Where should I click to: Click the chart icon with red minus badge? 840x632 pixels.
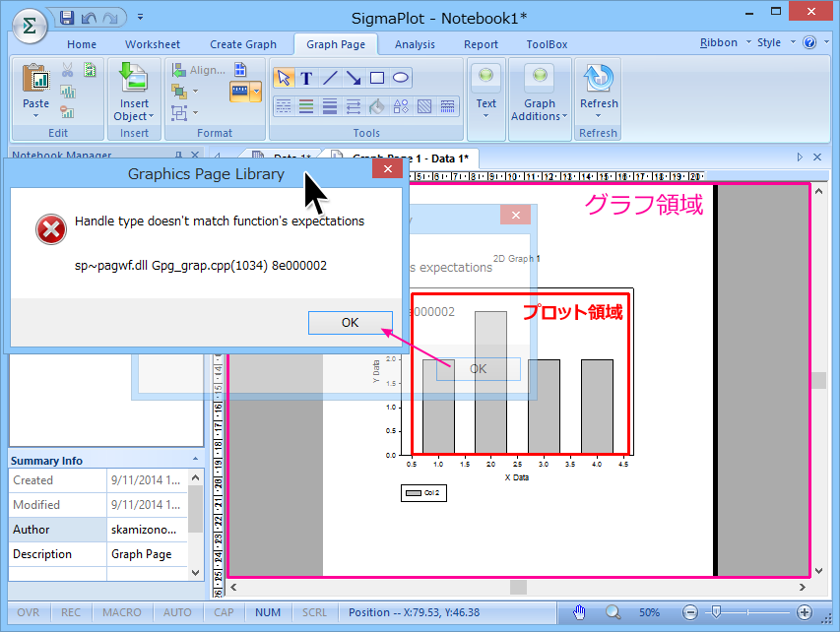pos(67,112)
